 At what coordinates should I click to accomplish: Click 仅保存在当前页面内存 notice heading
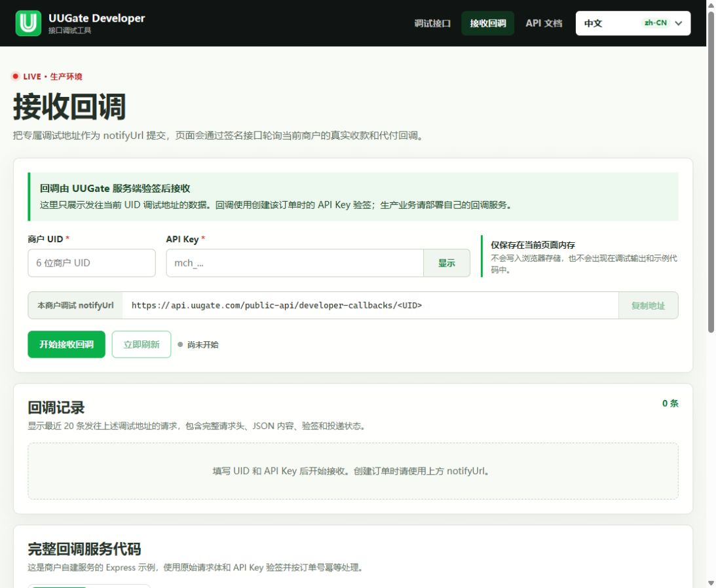tap(533, 245)
